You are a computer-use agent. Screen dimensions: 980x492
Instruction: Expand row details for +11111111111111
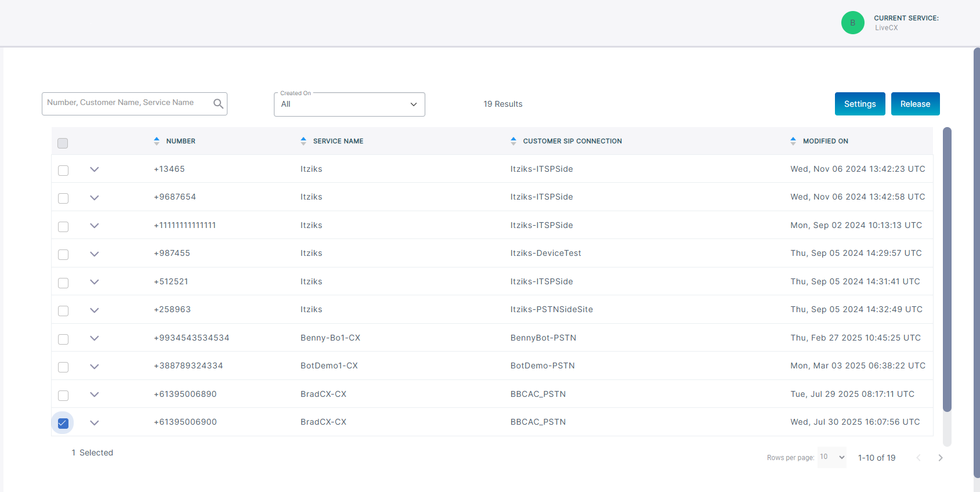(95, 226)
